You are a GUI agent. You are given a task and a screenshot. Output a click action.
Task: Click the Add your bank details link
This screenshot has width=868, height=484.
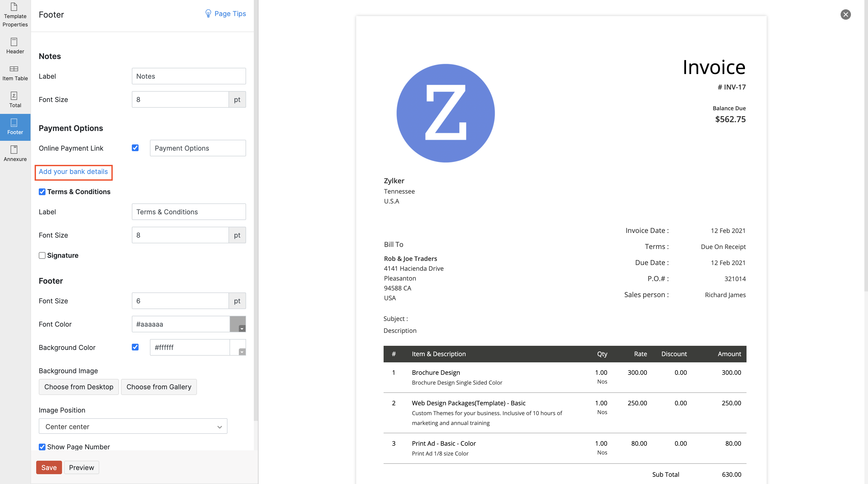[x=73, y=172]
